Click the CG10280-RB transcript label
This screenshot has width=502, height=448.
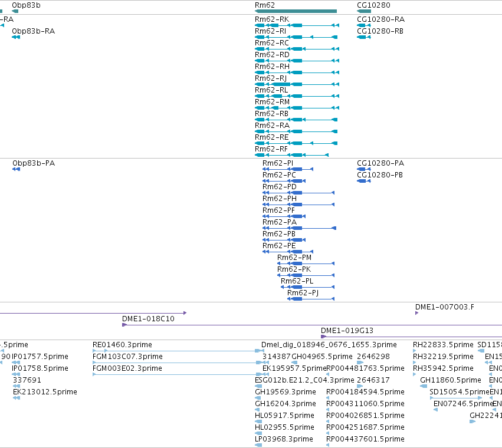click(380, 31)
